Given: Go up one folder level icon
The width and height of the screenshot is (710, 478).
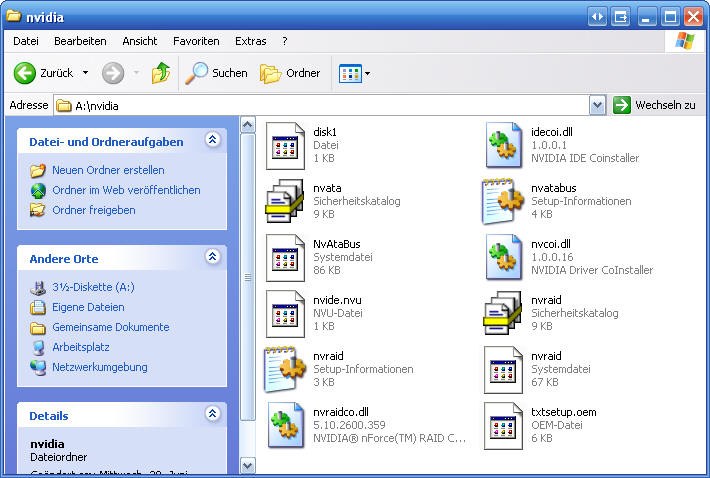Looking at the screenshot, I should click(161, 73).
